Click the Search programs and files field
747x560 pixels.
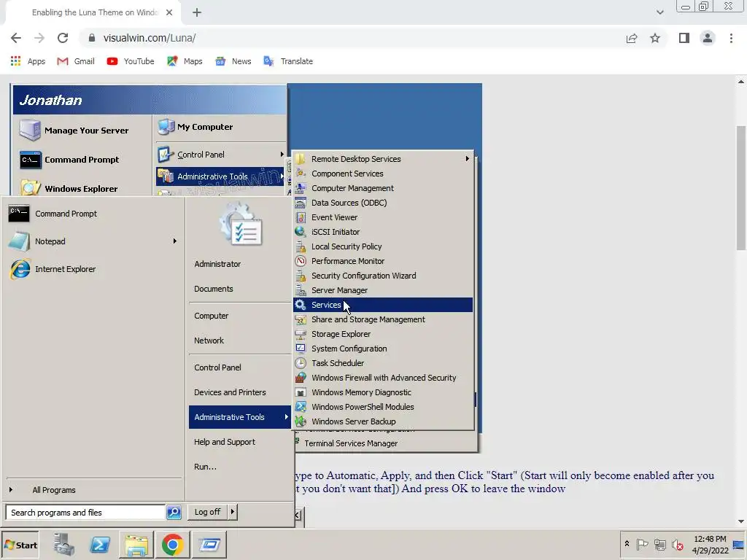(86, 513)
